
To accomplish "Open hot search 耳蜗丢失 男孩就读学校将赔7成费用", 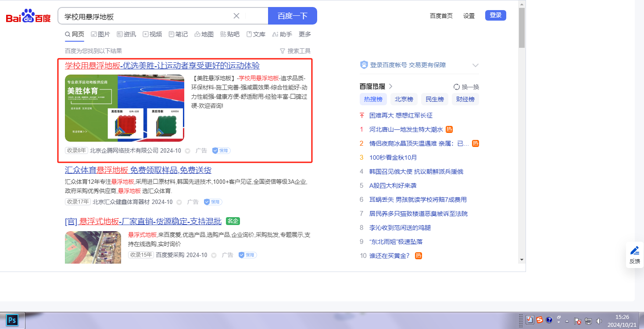I will [x=418, y=200].
